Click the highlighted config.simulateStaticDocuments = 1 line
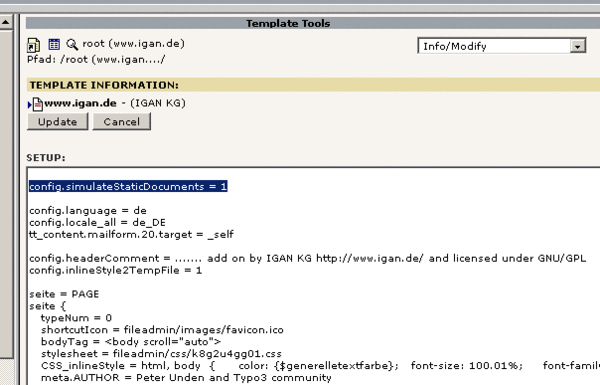This screenshot has width=600, height=385. coord(128,186)
